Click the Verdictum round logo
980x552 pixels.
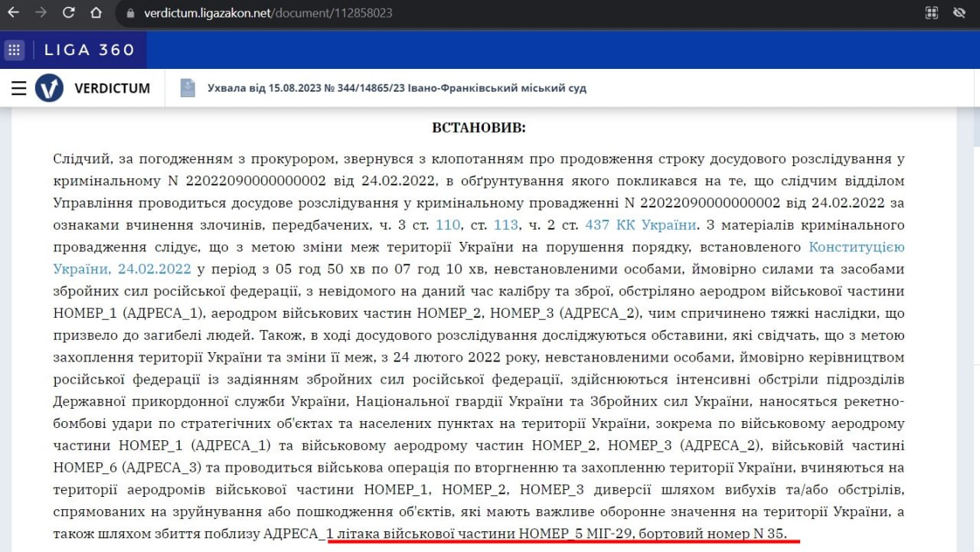pos(50,88)
